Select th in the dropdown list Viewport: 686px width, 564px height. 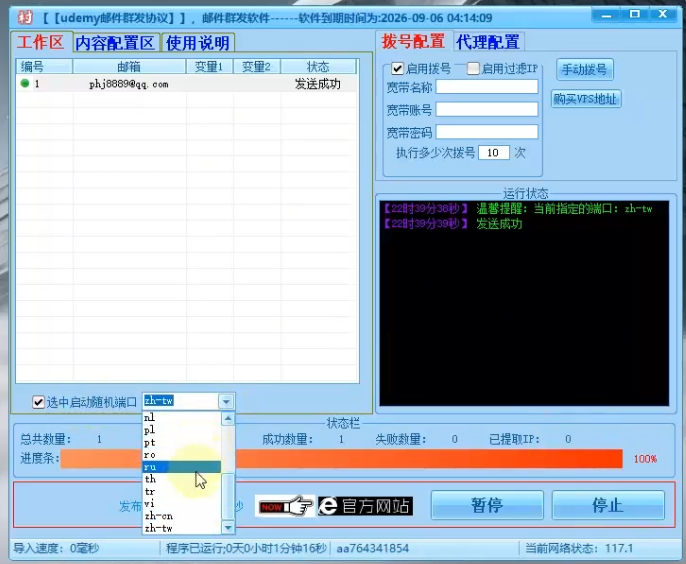click(x=182, y=479)
